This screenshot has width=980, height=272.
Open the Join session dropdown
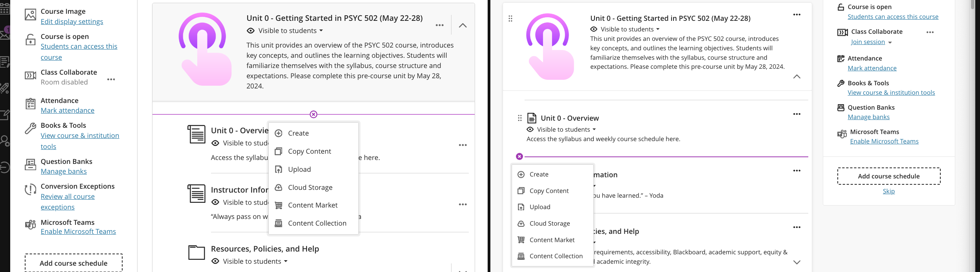click(x=871, y=42)
